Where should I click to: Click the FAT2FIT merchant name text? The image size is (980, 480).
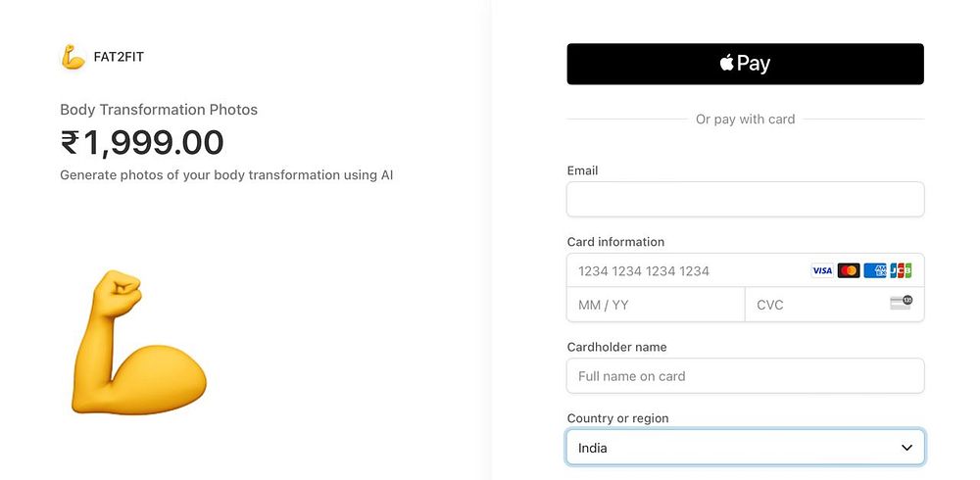pos(120,57)
